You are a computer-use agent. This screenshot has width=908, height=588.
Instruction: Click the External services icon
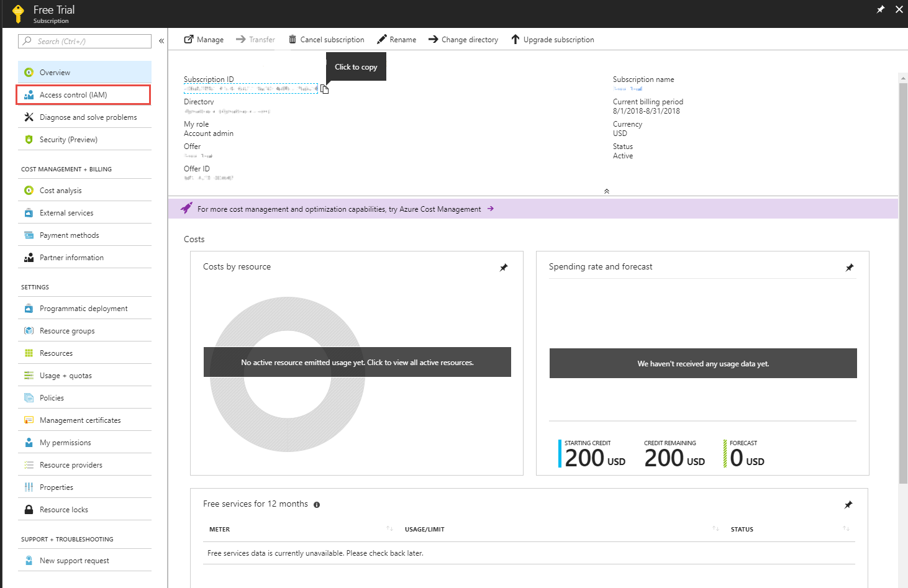point(29,213)
